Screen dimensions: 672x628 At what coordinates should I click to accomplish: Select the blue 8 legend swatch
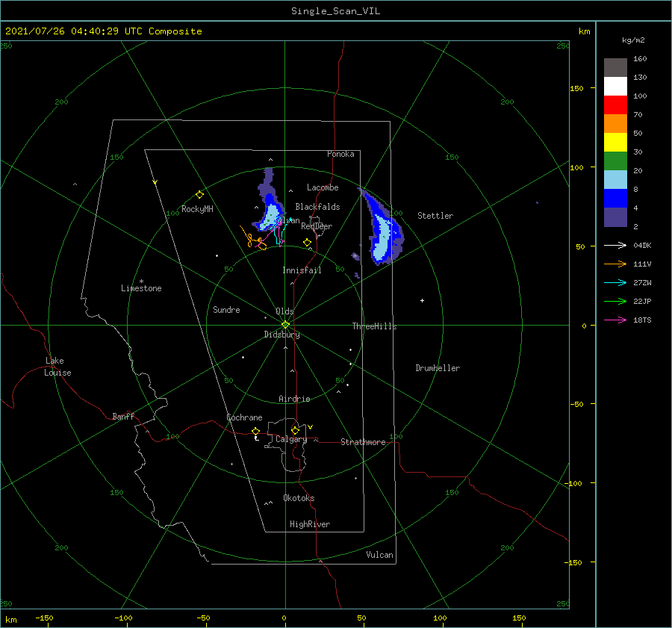[615, 198]
